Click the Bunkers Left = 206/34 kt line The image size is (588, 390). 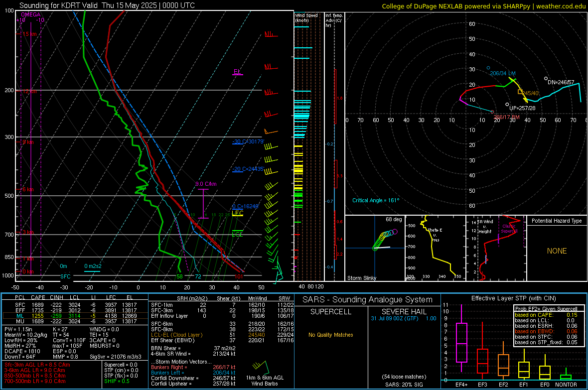193,373
